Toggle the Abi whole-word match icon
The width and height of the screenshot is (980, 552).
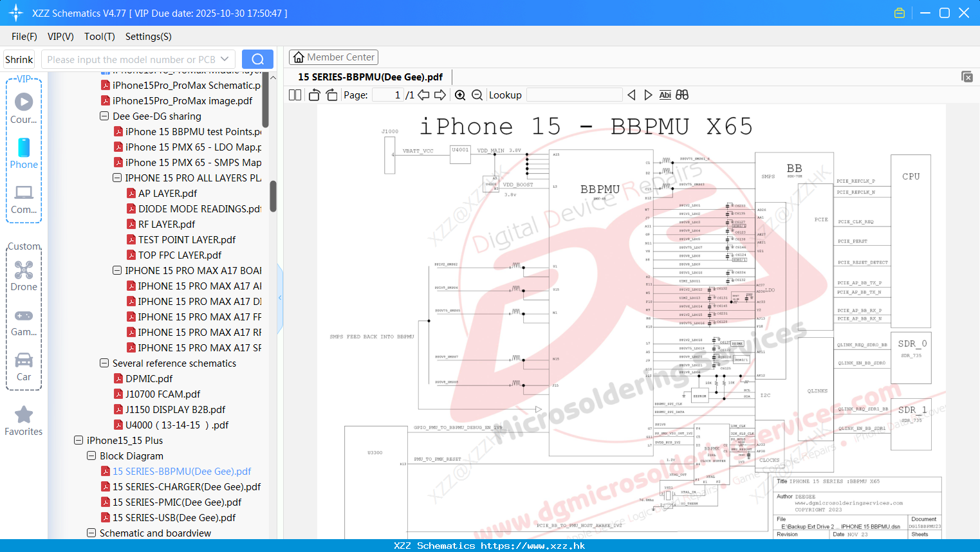665,95
